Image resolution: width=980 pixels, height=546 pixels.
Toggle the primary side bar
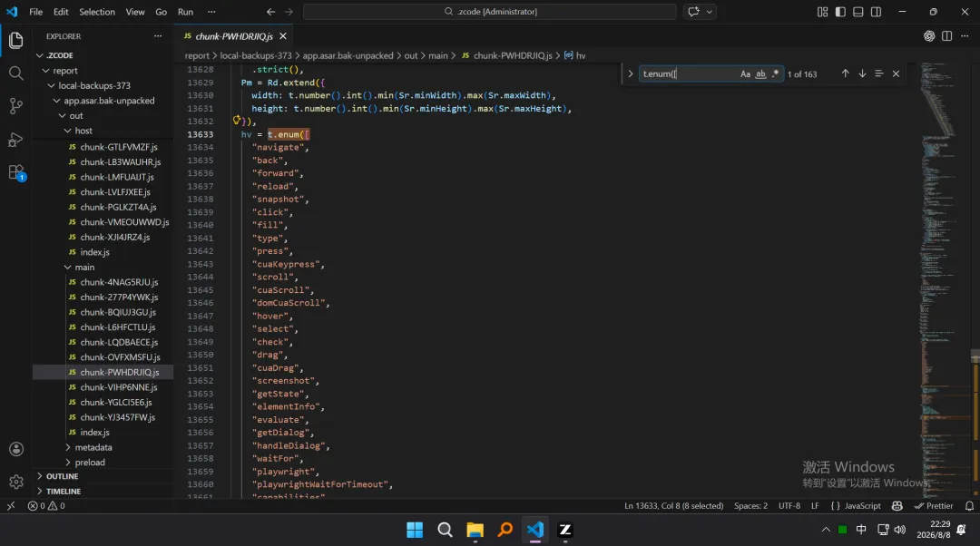click(x=840, y=11)
